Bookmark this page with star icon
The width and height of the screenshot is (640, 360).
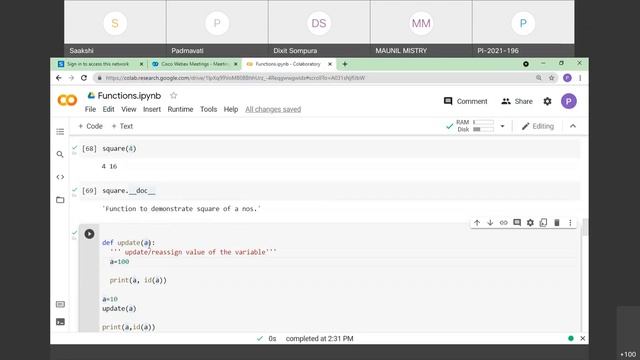click(x=551, y=78)
